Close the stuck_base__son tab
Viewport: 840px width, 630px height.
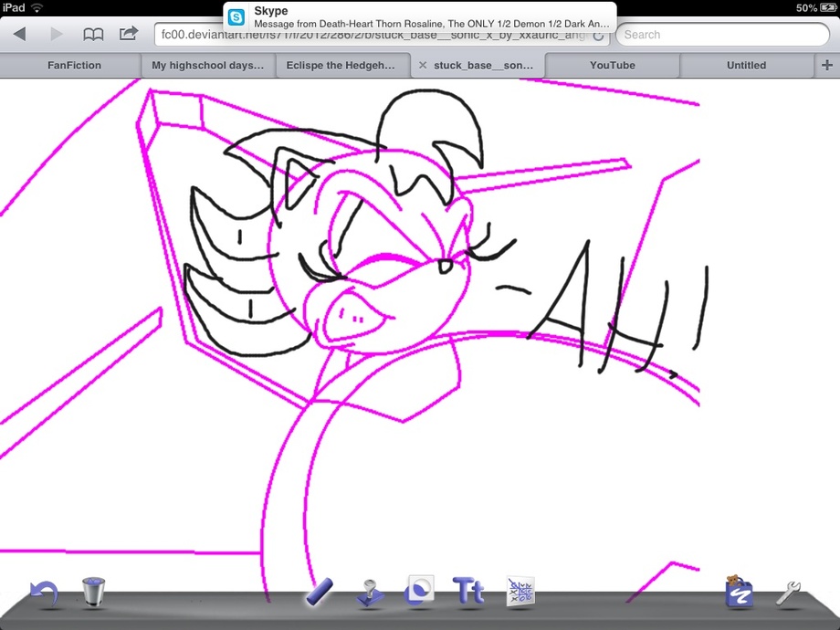(x=423, y=66)
